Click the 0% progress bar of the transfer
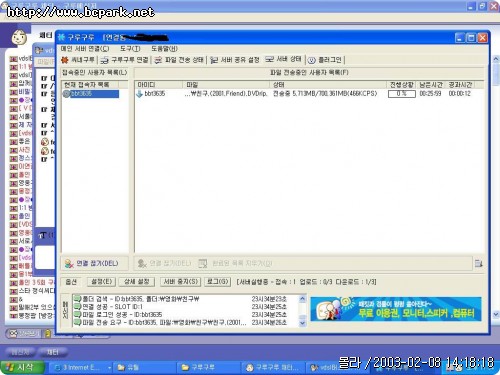This screenshot has width=500, height=375. 402,94
